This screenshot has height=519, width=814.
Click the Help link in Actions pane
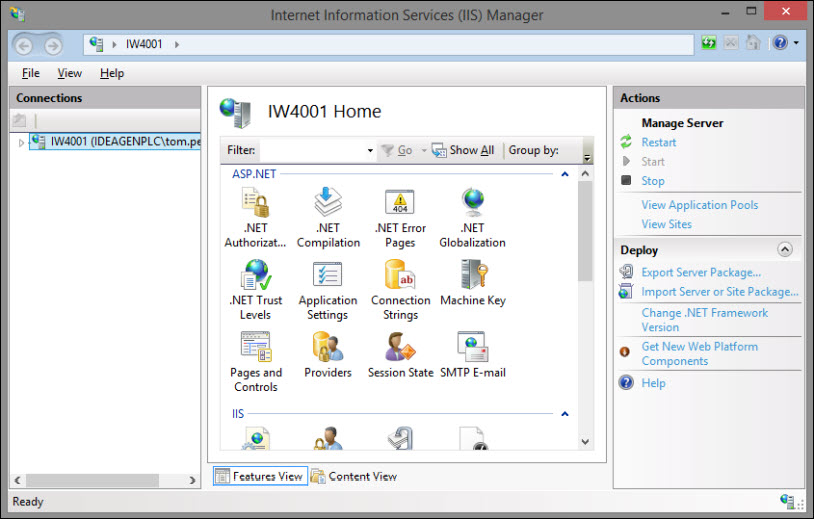tap(653, 383)
